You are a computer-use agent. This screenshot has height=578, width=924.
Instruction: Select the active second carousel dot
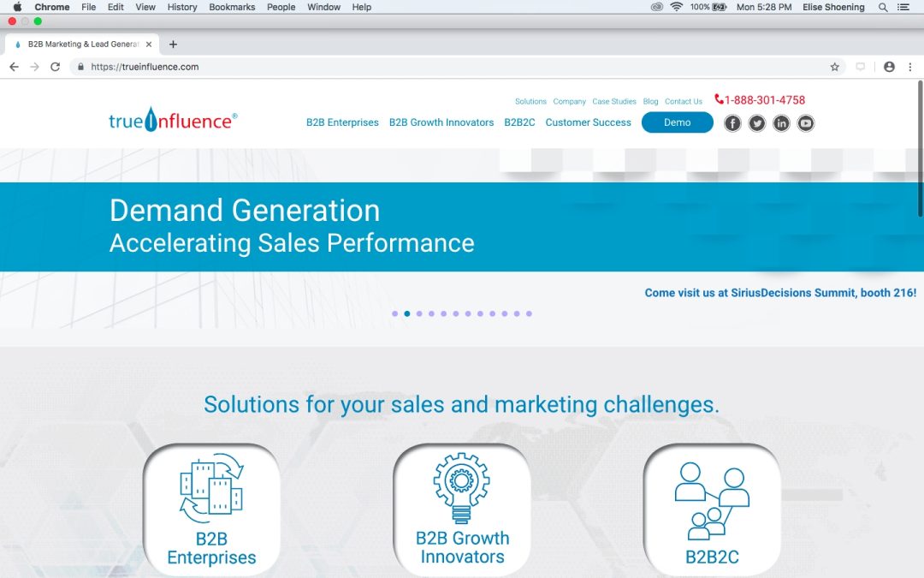click(x=407, y=313)
